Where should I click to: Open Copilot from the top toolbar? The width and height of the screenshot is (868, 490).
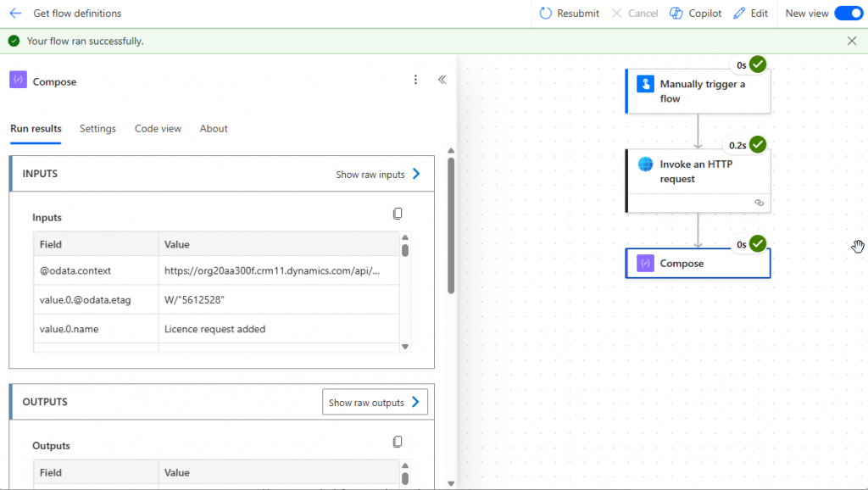click(695, 14)
